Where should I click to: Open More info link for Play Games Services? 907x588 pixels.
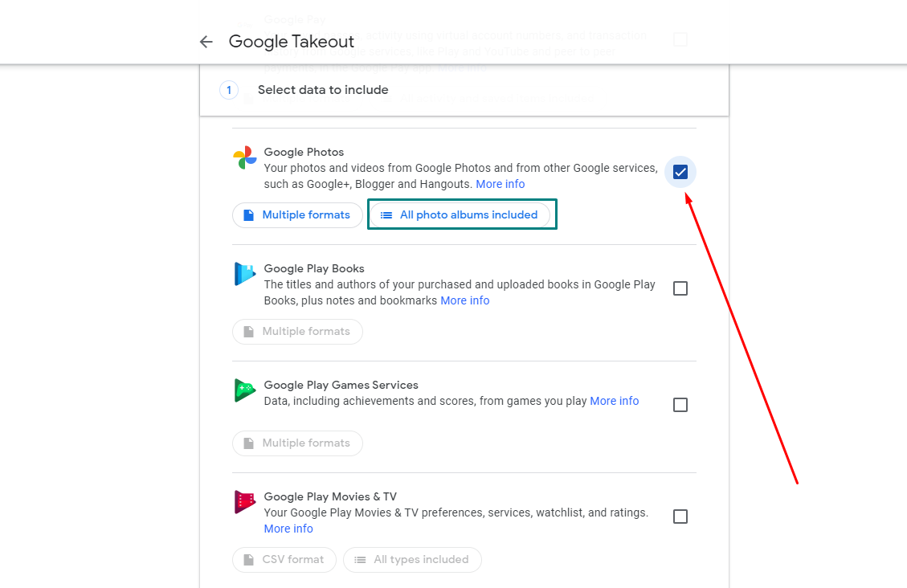(x=615, y=401)
